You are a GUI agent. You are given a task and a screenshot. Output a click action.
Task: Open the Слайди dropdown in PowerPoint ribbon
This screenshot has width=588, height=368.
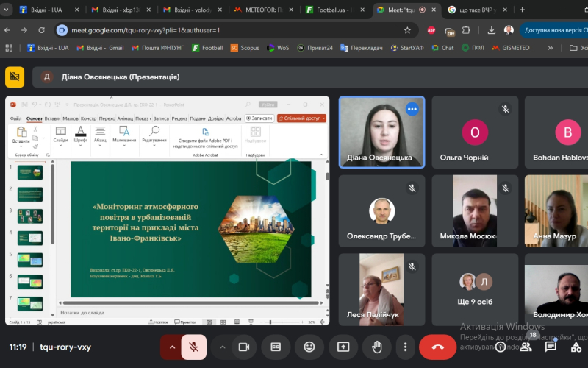point(60,135)
